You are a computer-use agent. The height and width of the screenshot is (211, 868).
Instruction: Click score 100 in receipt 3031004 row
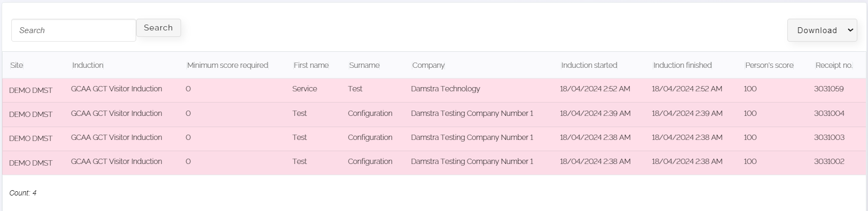click(750, 113)
